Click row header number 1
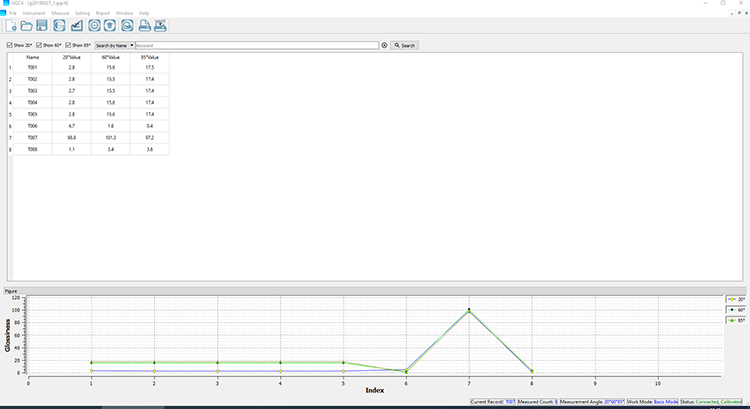The width and height of the screenshot is (750, 409). pos(10,68)
